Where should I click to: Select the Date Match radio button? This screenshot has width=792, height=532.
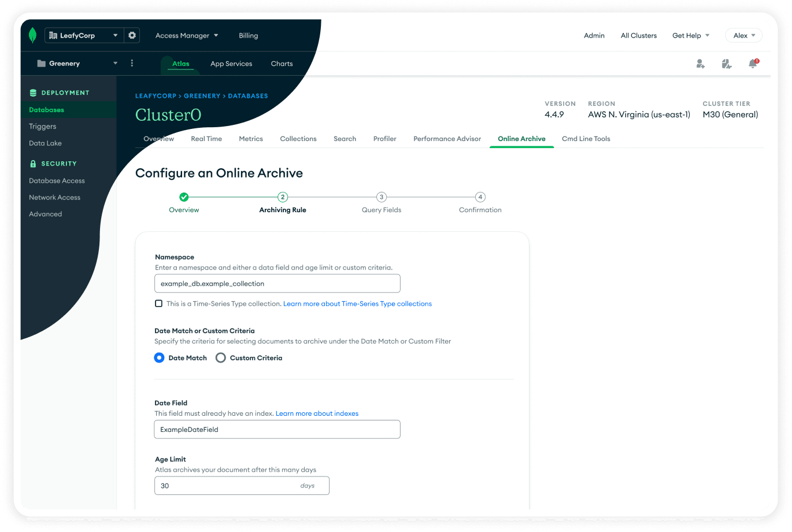[160, 358]
